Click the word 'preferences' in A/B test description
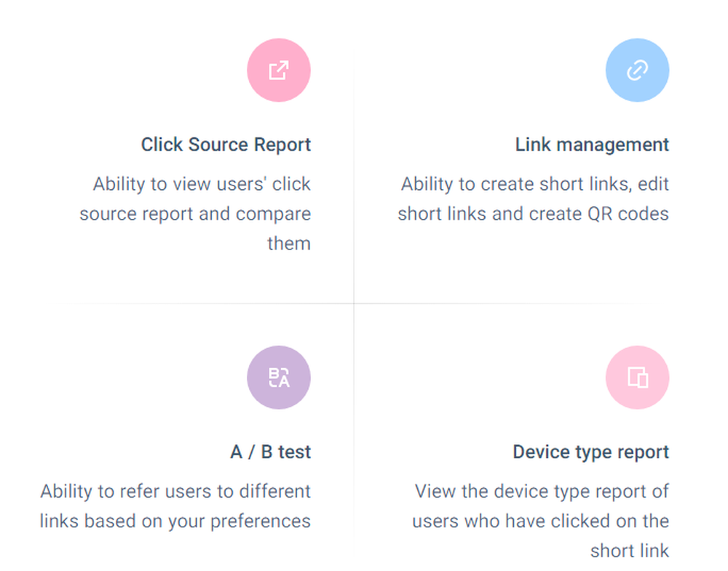The height and width of the screenshot is (571, 728). pos(261,522)
